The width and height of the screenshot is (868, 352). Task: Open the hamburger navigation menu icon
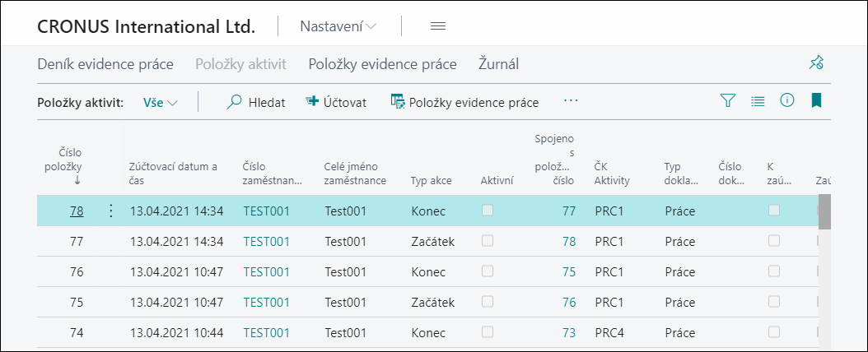(x=438, y=26)
